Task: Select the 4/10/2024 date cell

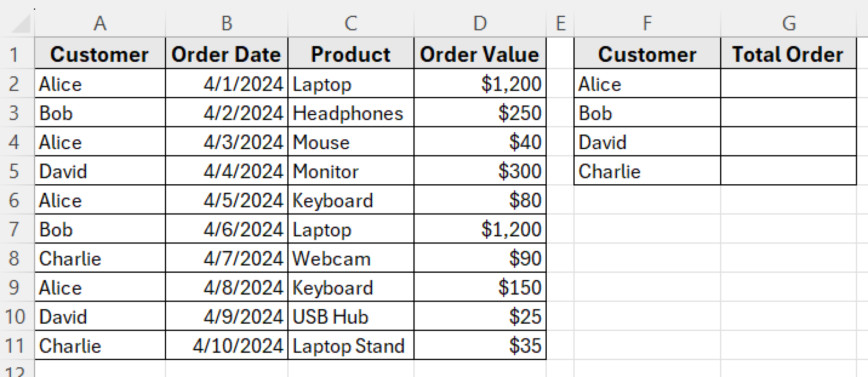Action: click(226, 345)
